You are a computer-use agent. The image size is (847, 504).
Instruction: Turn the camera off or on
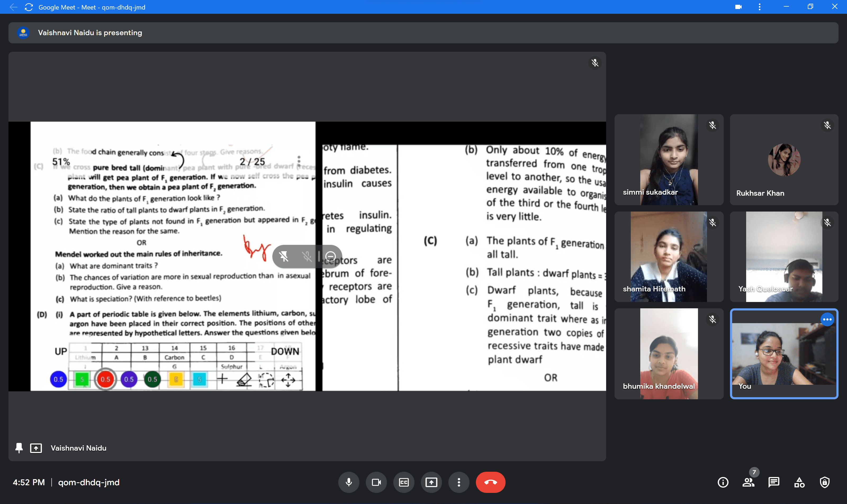pyautogui.click(x=376, y=482)
